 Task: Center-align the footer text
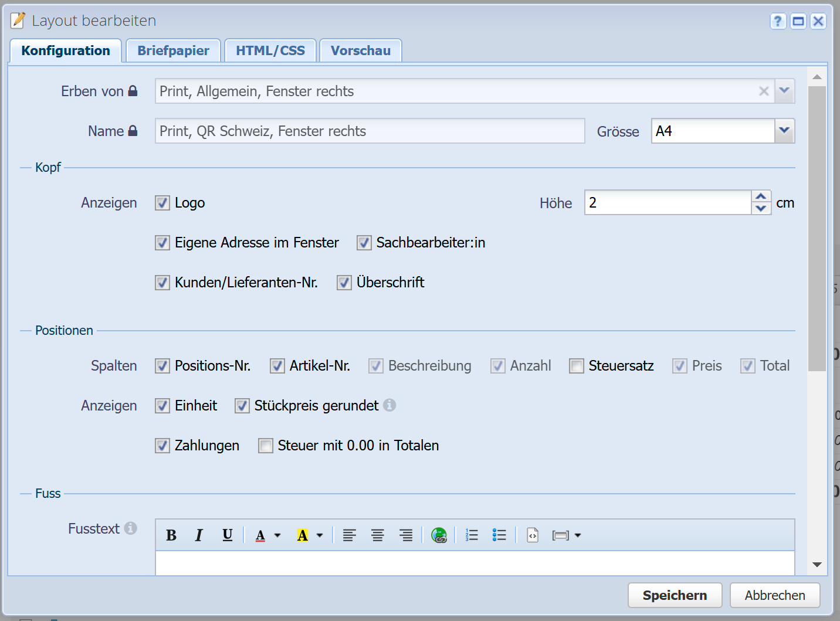(377, 535)
